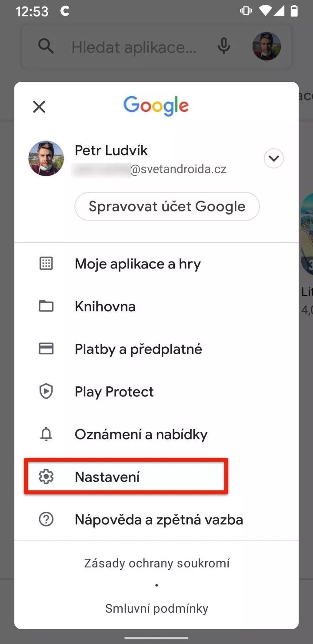Click the Knihovna folder icon
This screenshot has width=313, height=644.
(x=46, y=306)
